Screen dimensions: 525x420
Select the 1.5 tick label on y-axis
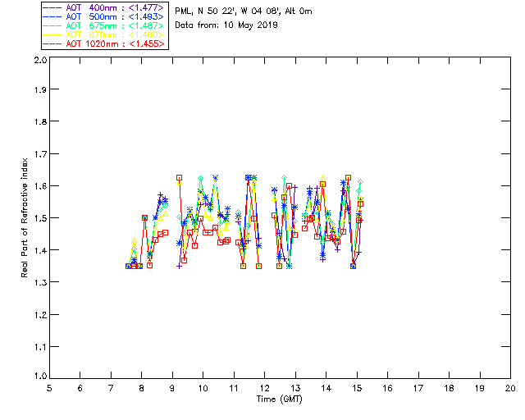click(x=39, y=218)
